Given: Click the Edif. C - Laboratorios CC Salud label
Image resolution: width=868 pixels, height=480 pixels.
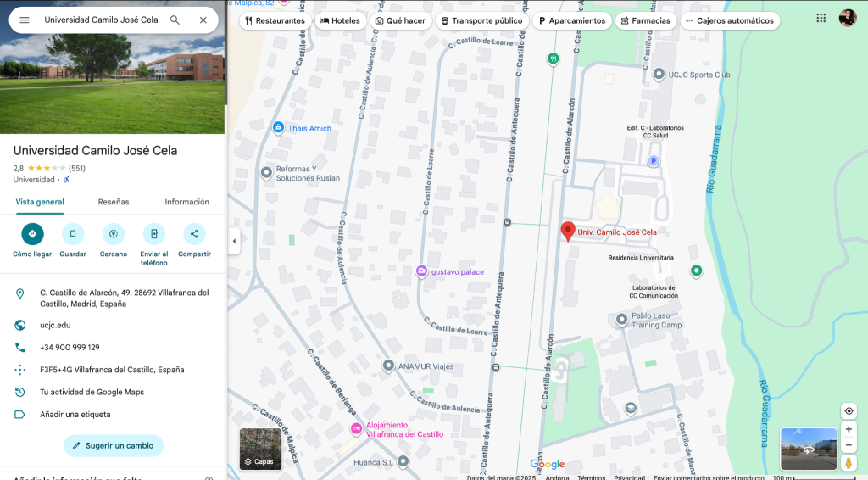Looking at the screenshot, I should pos(655,131).
